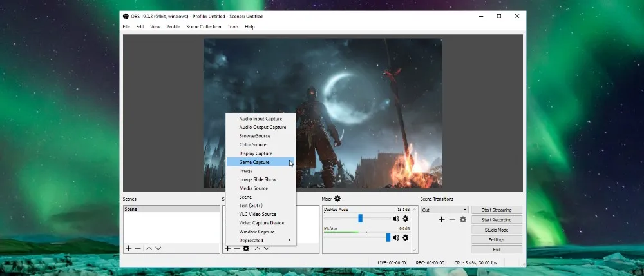
Task: Click the Desktop Audio volume slider
Action: coord(361,219)
